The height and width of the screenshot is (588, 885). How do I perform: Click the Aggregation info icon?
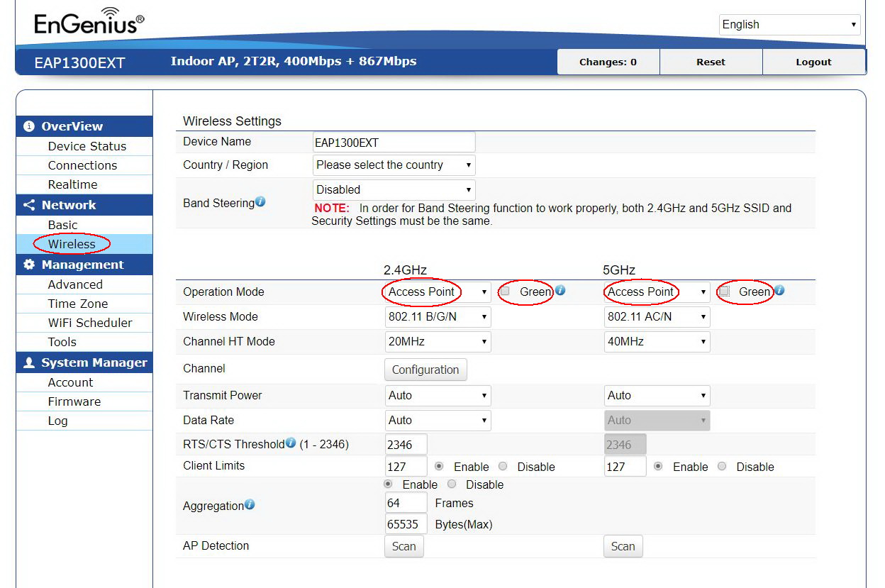click(x=250, y=505)
